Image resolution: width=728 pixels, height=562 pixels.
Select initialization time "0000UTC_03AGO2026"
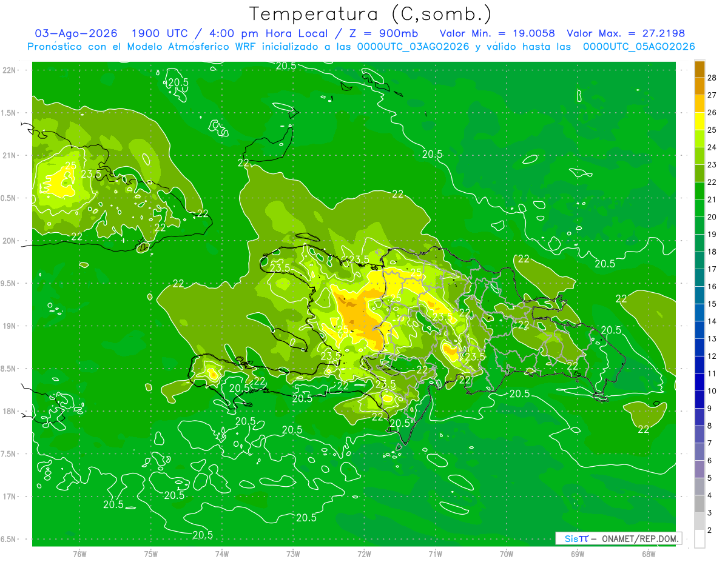pyautogui.click(x=414, y=47)
